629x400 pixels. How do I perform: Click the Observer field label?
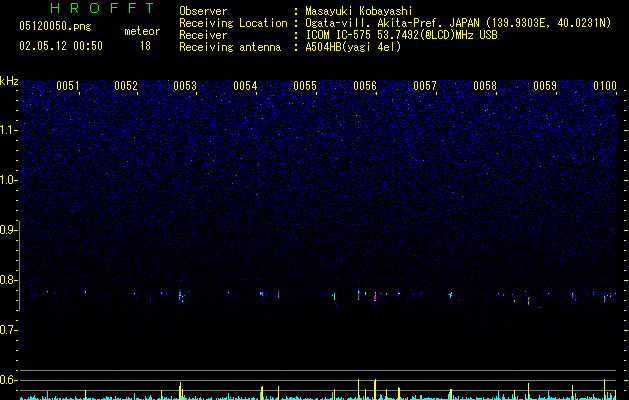click(203, 11)
